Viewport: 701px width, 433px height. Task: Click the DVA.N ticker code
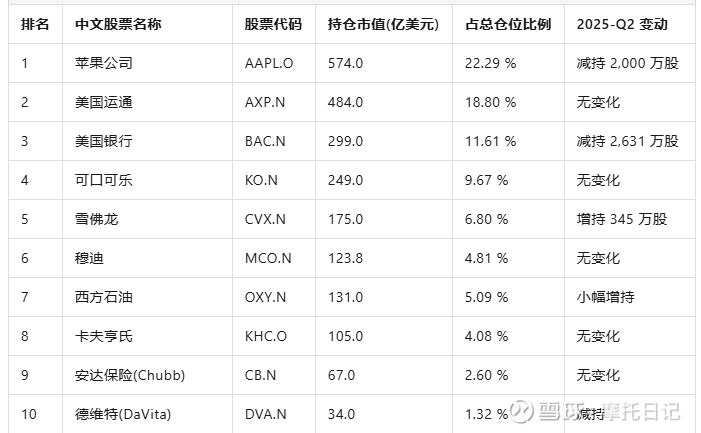pos(266,414)
